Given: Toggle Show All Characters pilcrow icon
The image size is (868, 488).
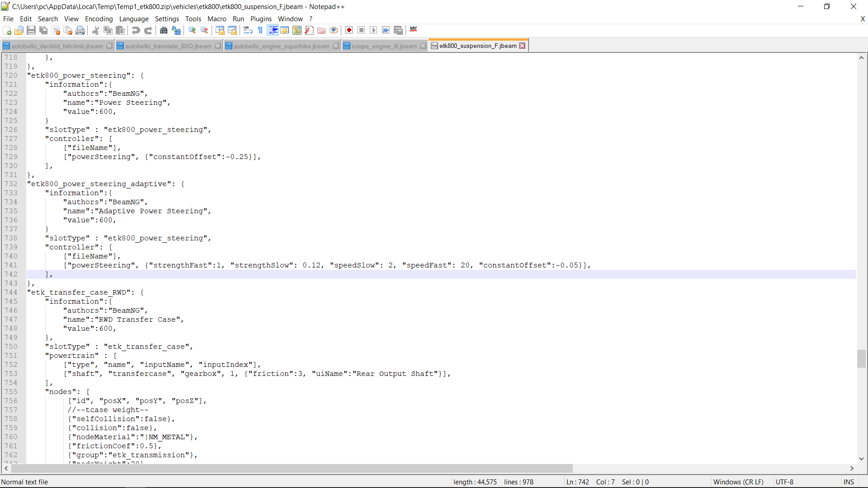Looking at the screenshot, I should coord(260,30).
